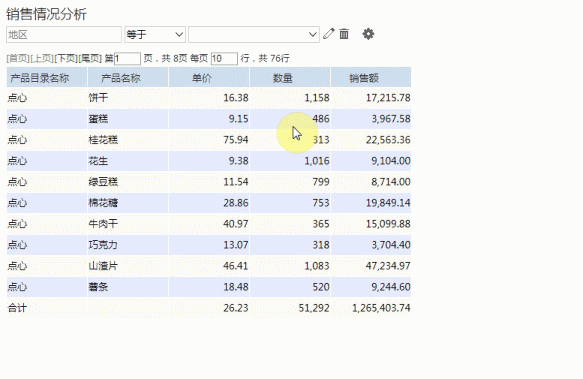Click quantity 1,016 cell
Screen dimensions: 583x379
pyautogui.click(x=290, y=161)
